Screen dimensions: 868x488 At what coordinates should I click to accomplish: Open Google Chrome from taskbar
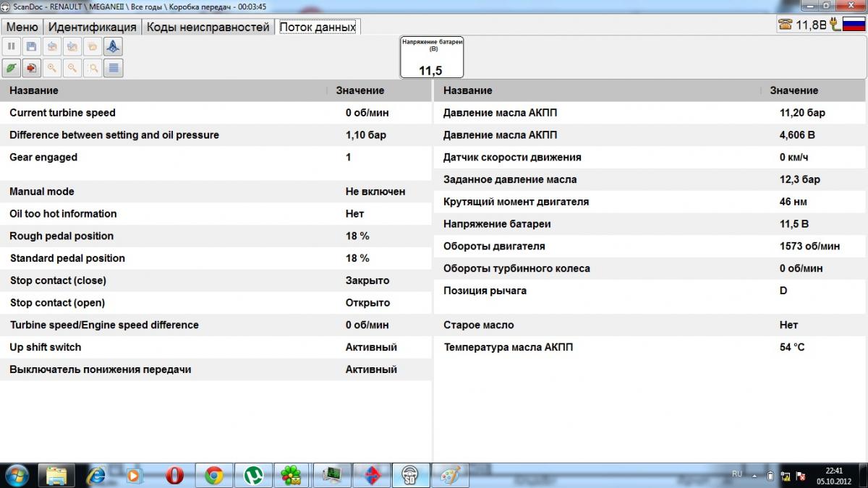tap(213, 475)
